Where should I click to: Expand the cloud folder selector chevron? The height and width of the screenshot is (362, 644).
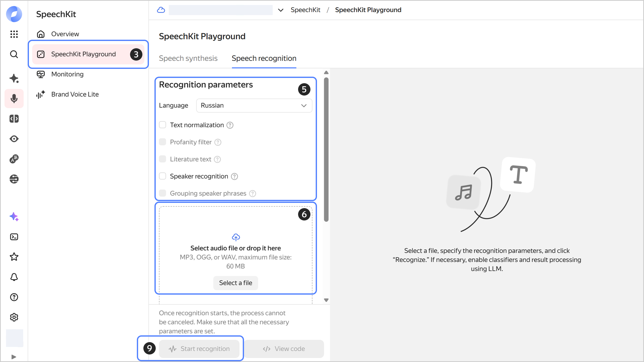(281, 10)
